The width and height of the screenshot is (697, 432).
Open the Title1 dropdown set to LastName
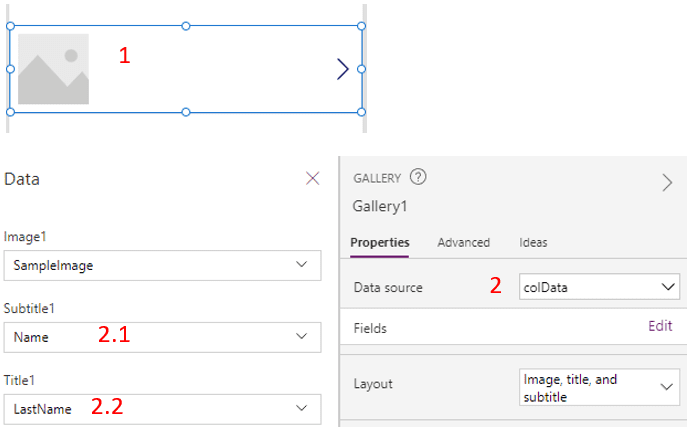pos(162,408)
